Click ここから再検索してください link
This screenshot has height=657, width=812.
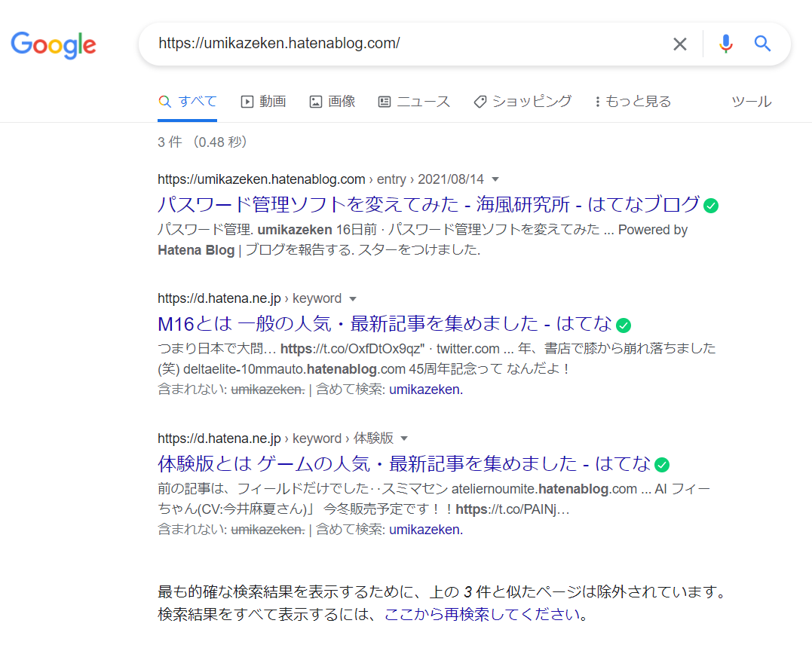[x=482, y=615]
